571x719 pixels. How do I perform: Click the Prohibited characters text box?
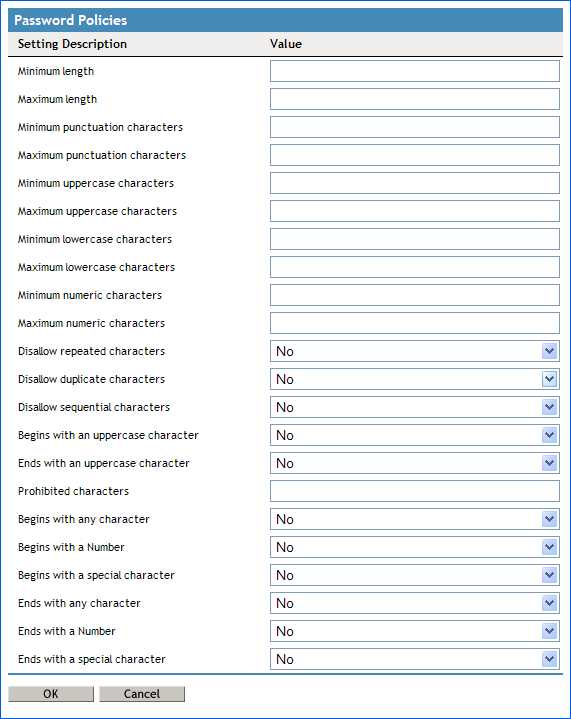point(415,491)
